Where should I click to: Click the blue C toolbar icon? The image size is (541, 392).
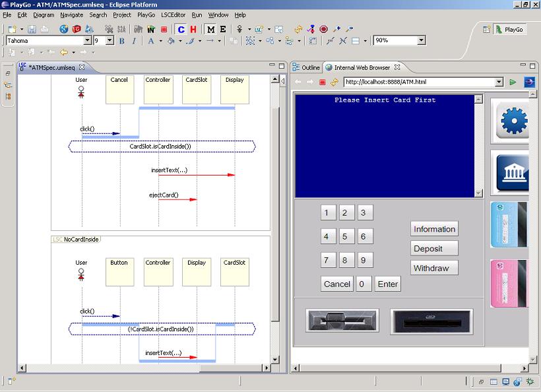coord(181,30)
